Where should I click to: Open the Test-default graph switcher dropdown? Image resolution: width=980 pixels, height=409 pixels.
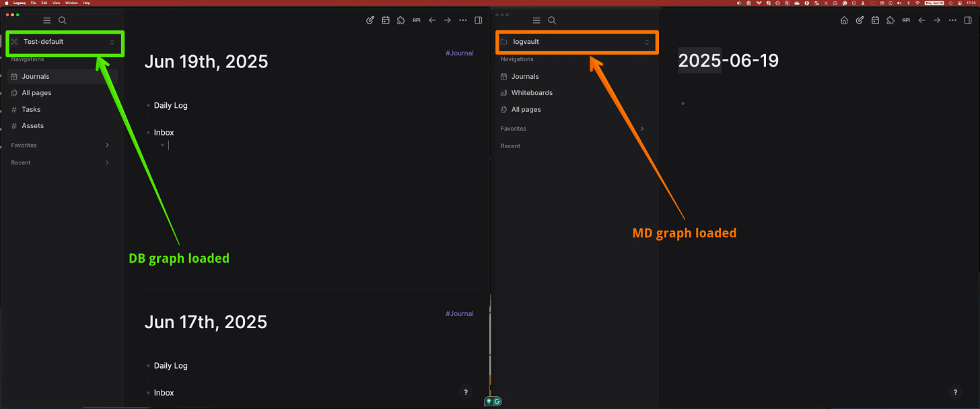(63, 42)
